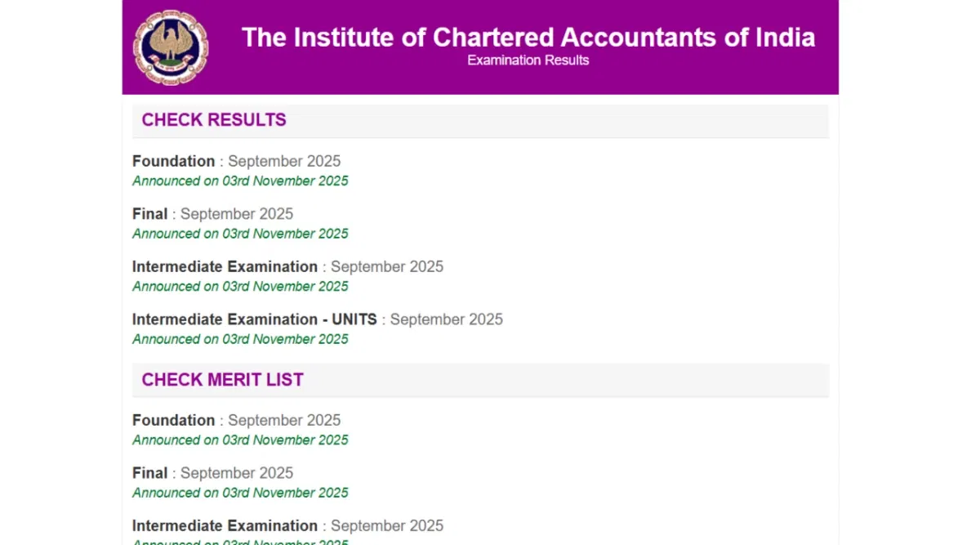Click announcement date below Final in Merit List

240,493
